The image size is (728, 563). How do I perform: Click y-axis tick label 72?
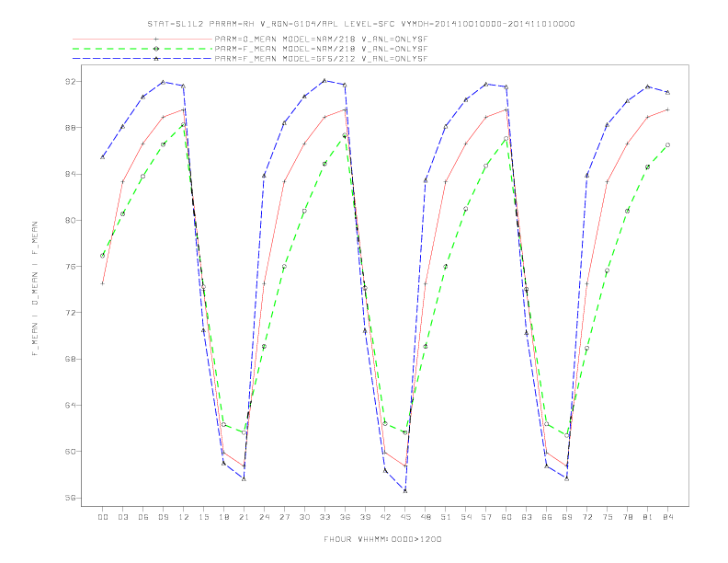tap(70, 313)
